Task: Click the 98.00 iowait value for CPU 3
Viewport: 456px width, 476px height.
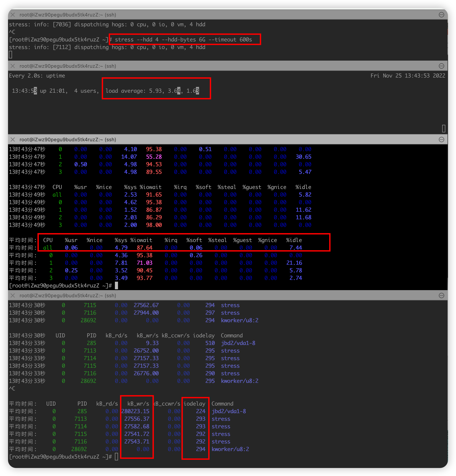Action: click(154, 225)
